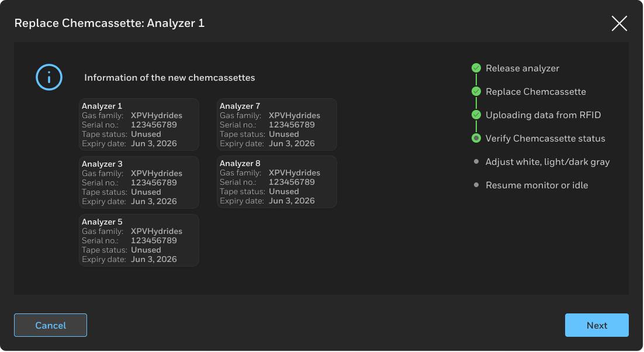Viewport: 644px width, 352px height.
Task: Select the Analyzer 3 chemcassette card
Action: (x=139, y=182)
